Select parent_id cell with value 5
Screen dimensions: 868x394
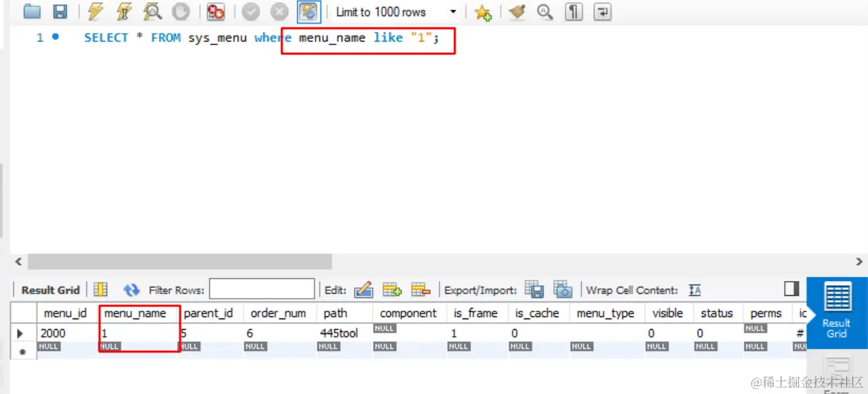(211, 333)
